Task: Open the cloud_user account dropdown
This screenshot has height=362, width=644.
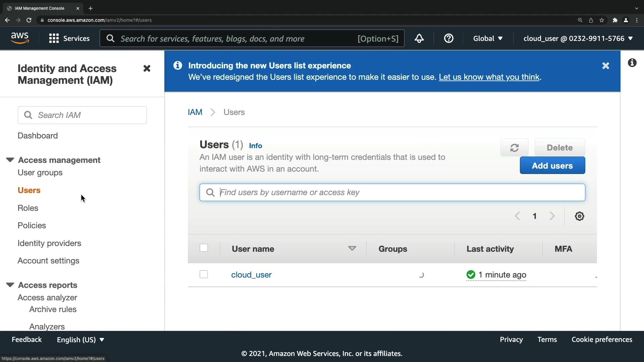Action: (x=578, y=39)
